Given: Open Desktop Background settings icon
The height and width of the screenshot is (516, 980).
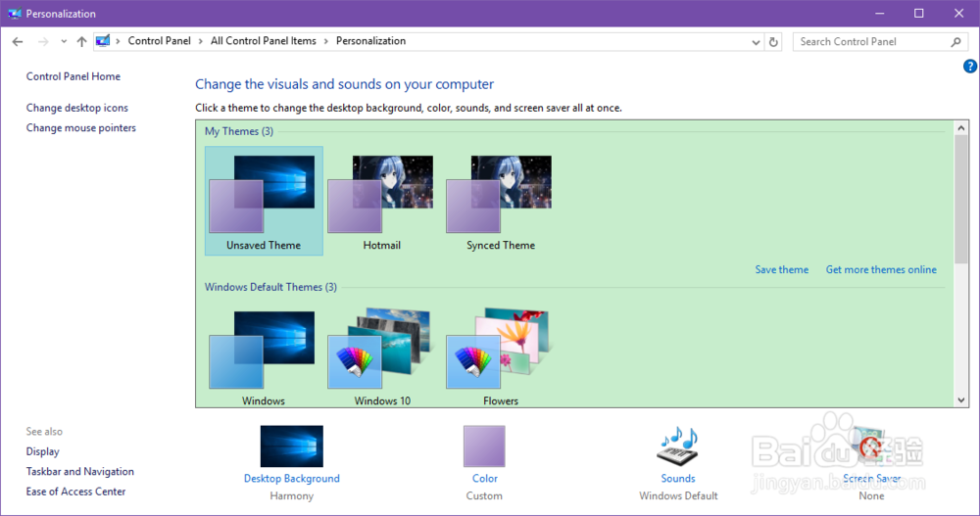Looking at the screenshot, I should pyautogui.click(x=292, y=446).
